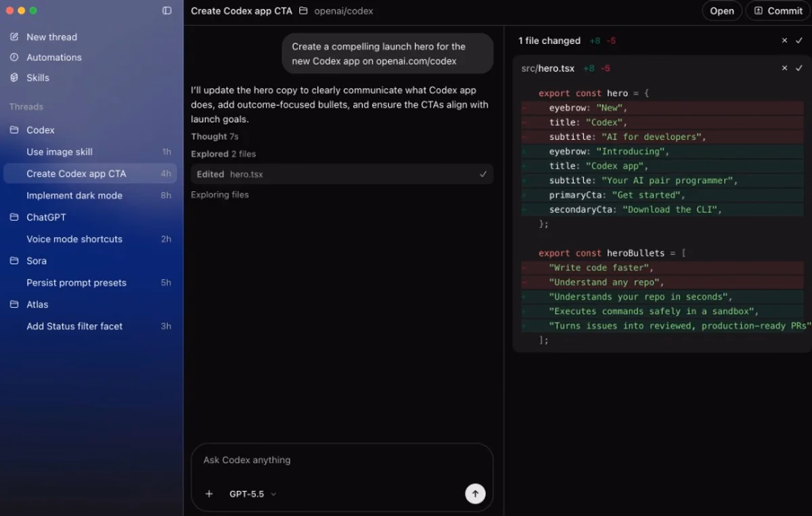Click the Open button in the header
The width and height of the screenshot is (812, 516).
(x=722, y=11)
